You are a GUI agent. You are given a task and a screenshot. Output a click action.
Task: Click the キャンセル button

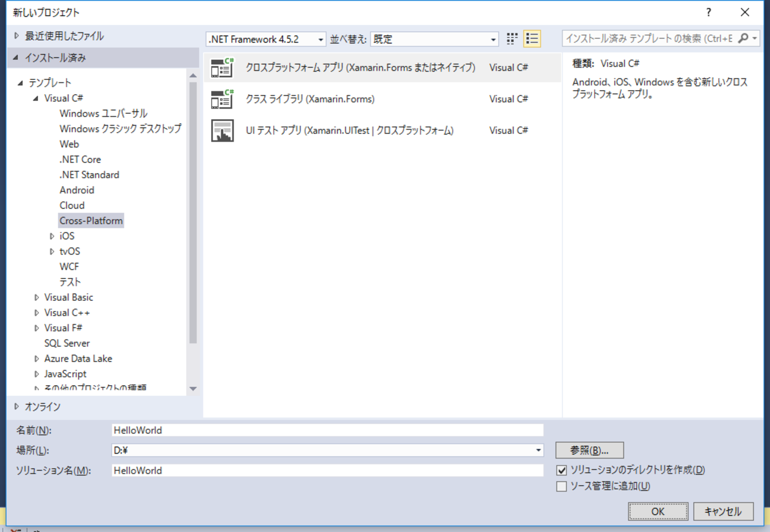(x=723, y=511)
